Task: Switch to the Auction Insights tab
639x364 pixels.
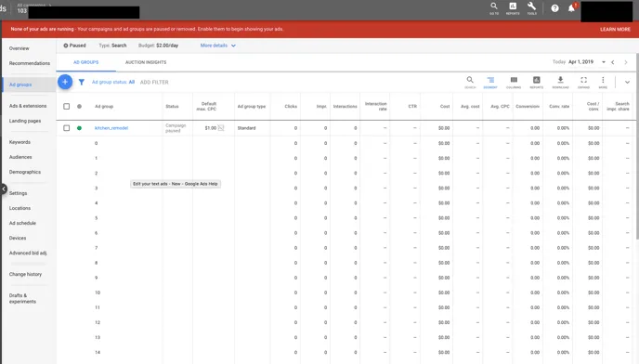Action: point(146,62)
